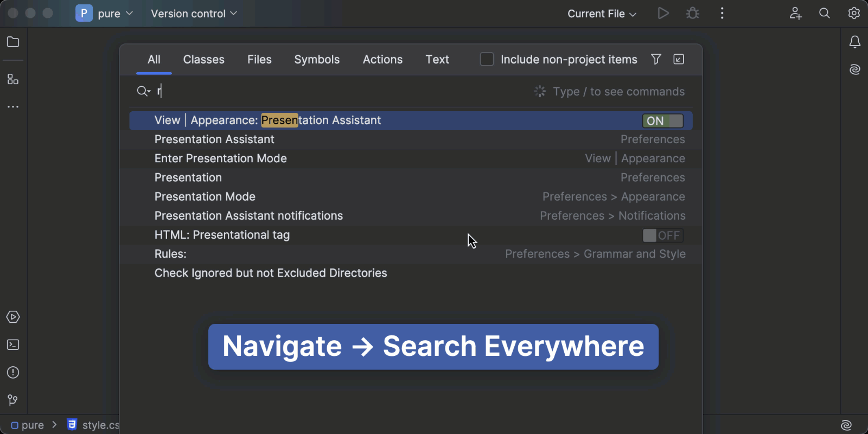Screen dimensions: 868x434
Task: Click the style.css file icon in the breadcrumb
Action: (72, 425)
